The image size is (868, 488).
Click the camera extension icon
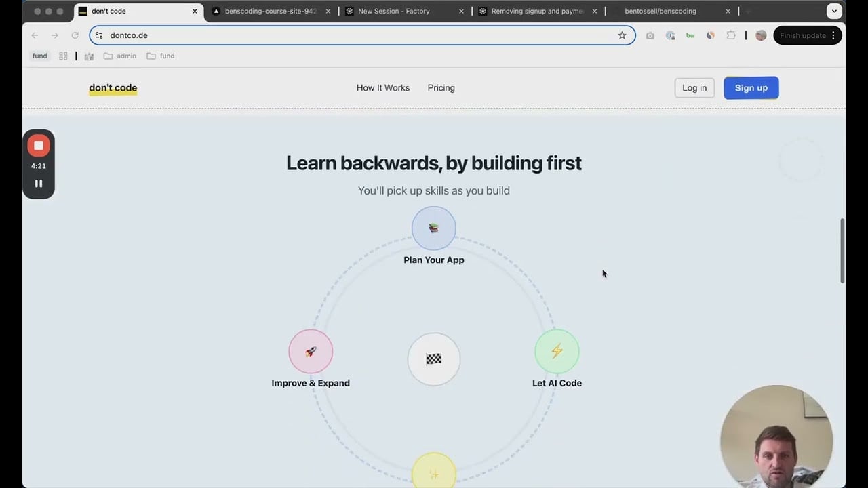650,35
